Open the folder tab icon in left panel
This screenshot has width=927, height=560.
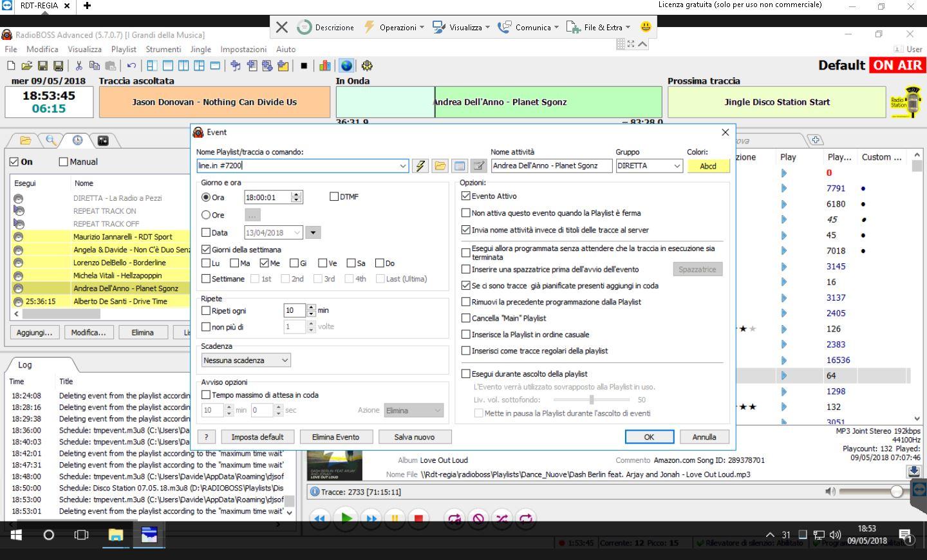25,140
